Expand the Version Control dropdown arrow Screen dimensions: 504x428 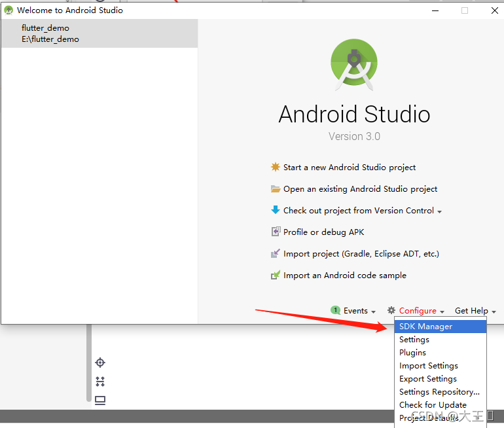[439, 212]
